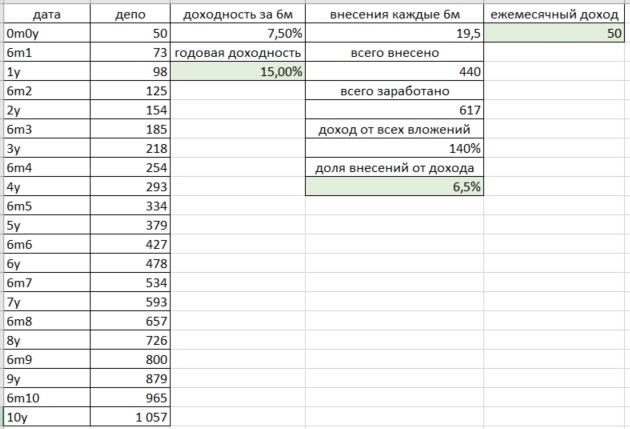Click the deposit value 534
Screen dimensions: 630x429
pyautogui.click(x=130, y=282)
